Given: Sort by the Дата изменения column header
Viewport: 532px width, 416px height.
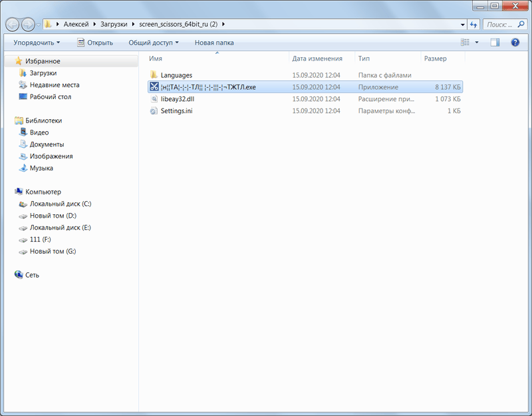Looking at the screenshot, I should click(317, 59).
